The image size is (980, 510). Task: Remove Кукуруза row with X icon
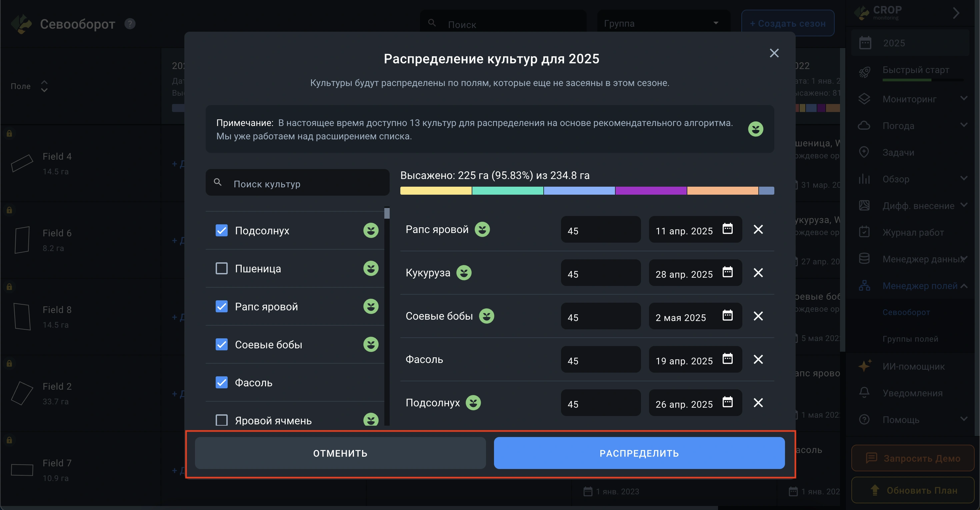pos(758,273)
